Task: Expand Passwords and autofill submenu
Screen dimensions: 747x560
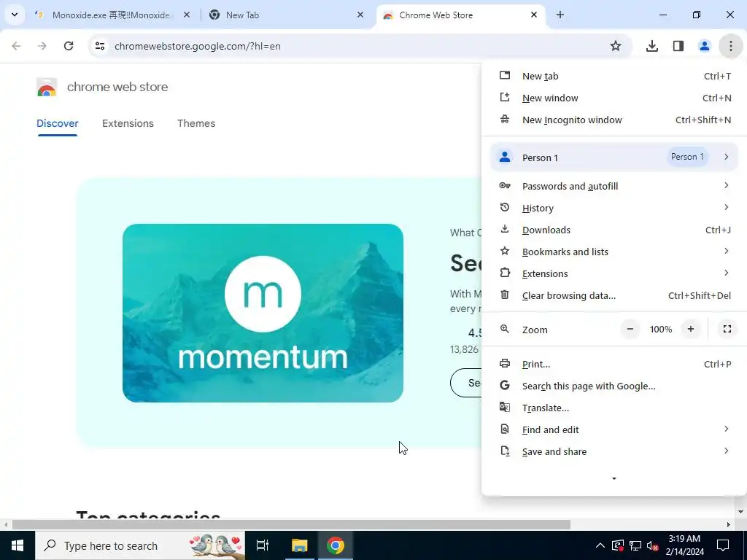Action: click(614, 186)
